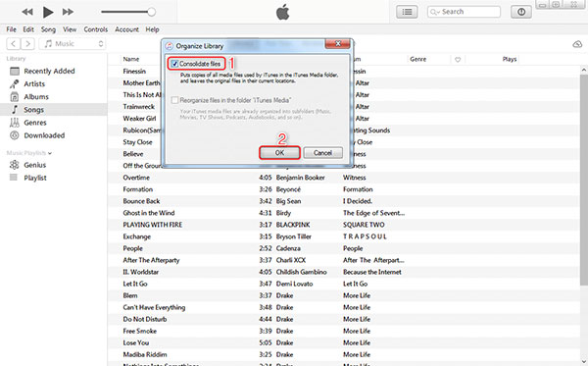The height and width of the screenshot is (366, 588).
Task: Open the Controls menu
Action: (x=96, y=29)
